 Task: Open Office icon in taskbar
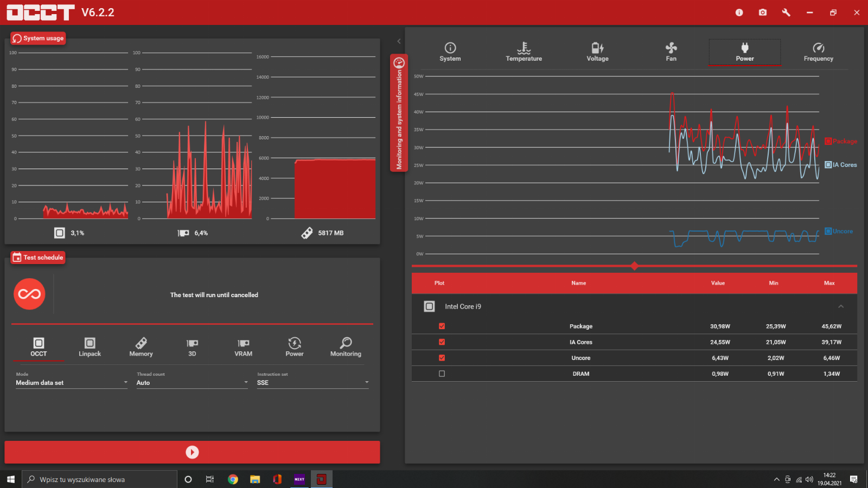(x=277, y=479)
